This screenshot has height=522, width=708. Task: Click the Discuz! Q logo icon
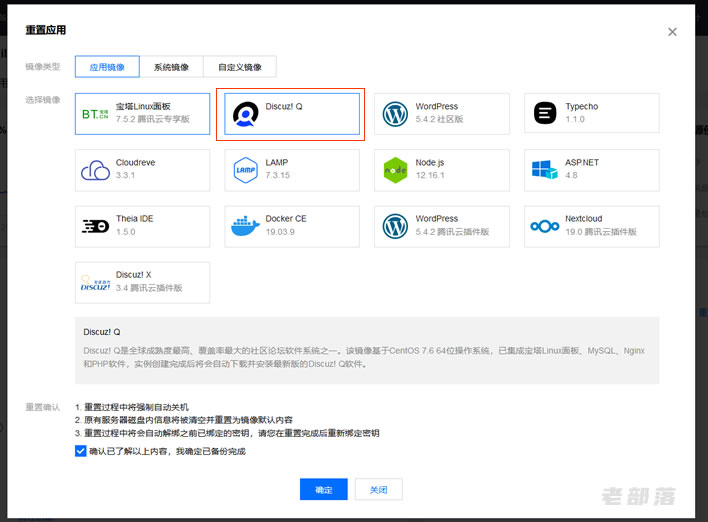(245, 114)
